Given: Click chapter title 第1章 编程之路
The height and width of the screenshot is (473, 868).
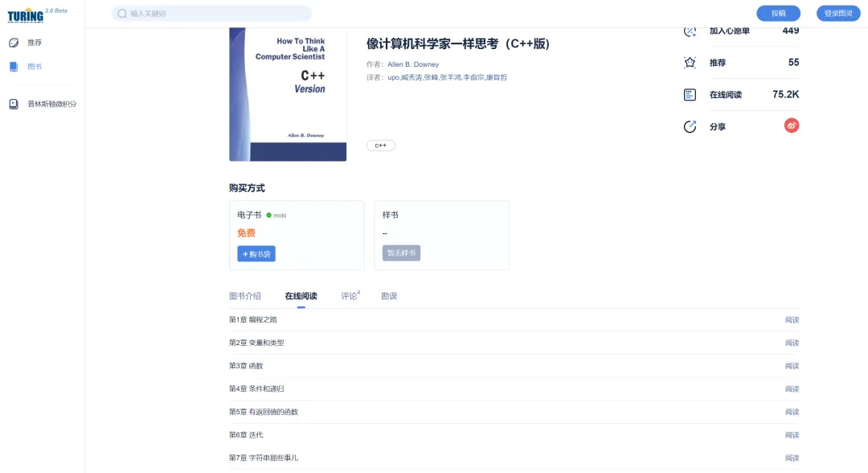Looking at the screenshot, I should (x=253, y=319).
